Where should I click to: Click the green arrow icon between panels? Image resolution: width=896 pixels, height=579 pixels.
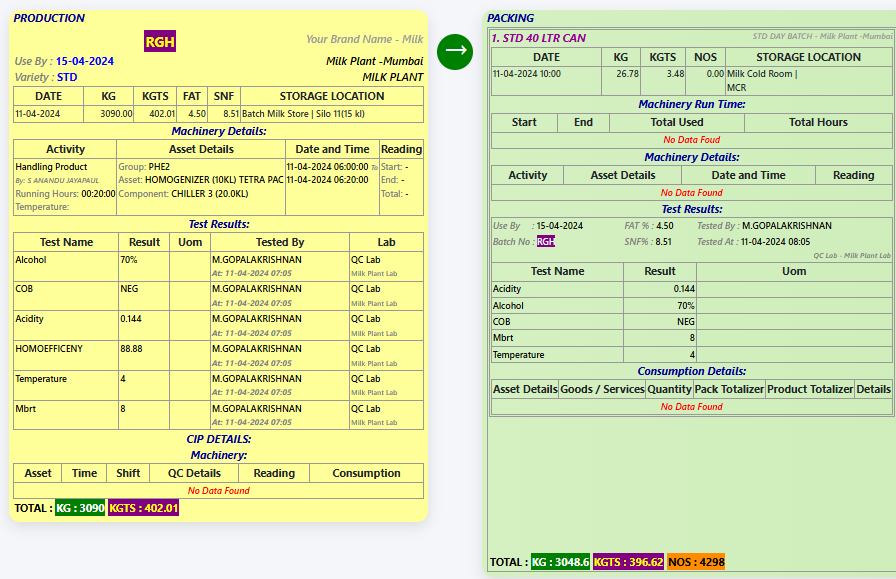[454, 51]
